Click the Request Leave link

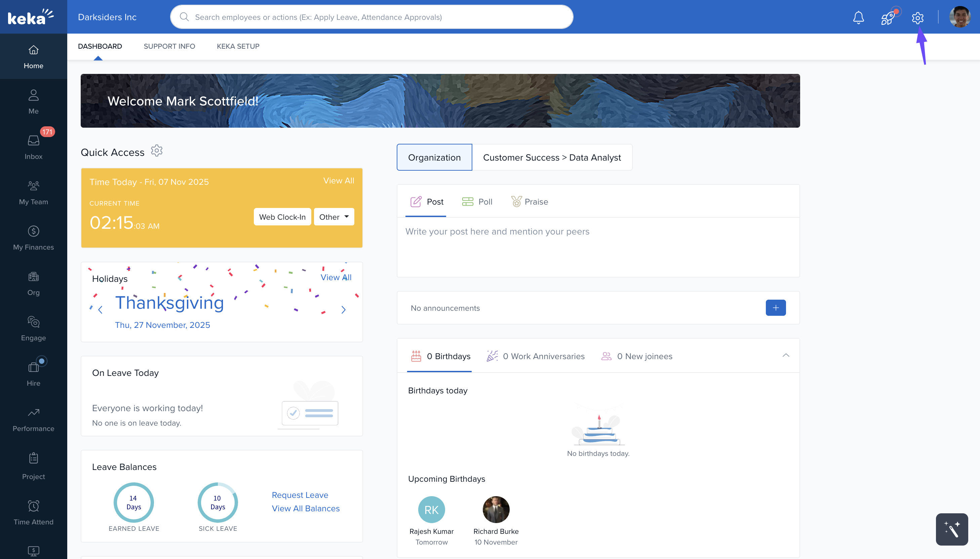300,495
